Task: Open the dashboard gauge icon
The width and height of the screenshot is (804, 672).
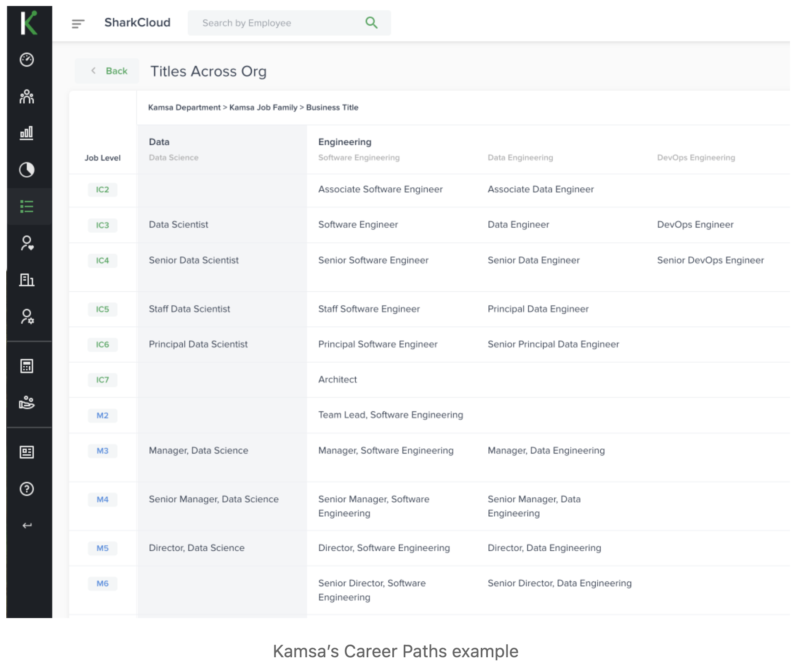Action: tap(27, 60)
